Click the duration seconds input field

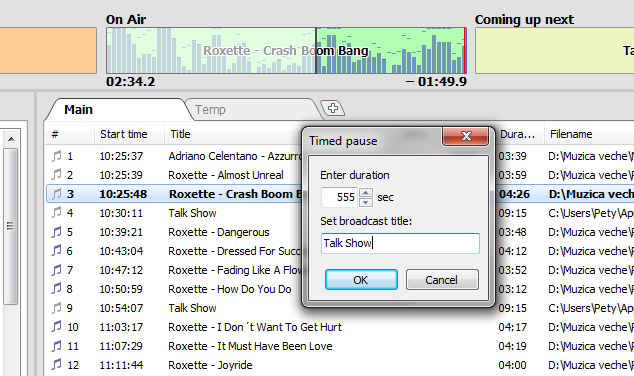339,197
